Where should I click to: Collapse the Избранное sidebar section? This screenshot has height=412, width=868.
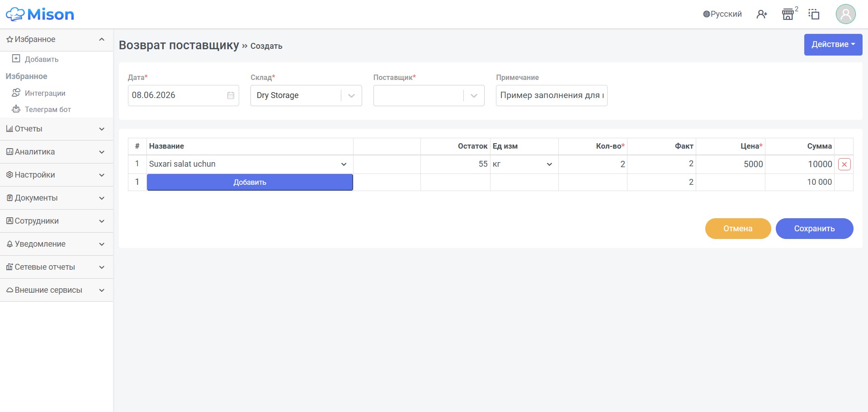click(x=56, y=39)
